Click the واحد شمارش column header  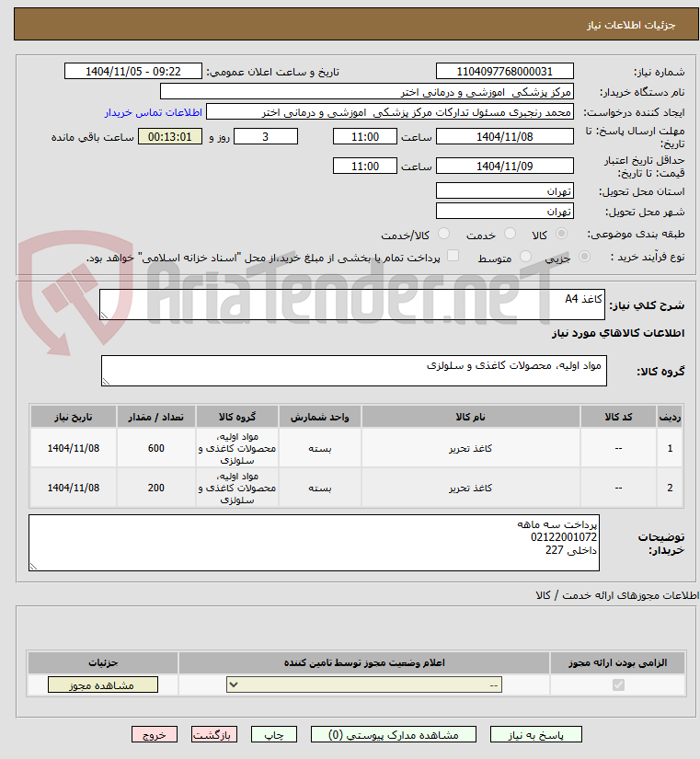pyautogui.click(x=319, y=417)
